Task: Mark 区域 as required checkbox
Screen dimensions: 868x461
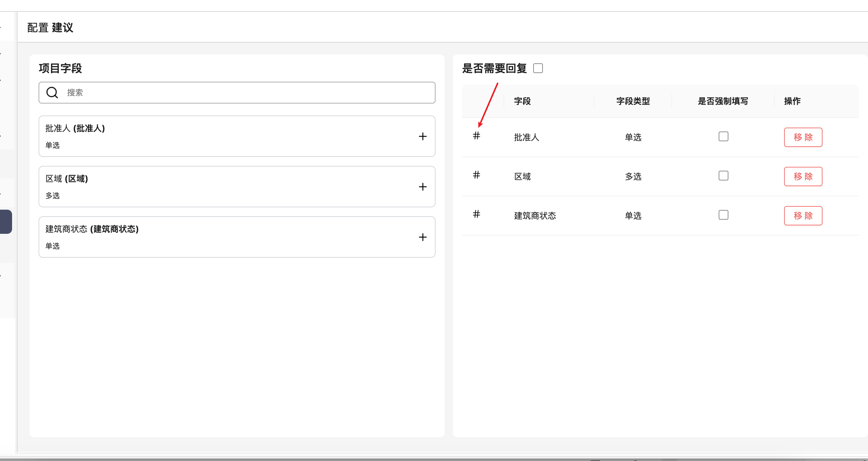Action: [x=723, y=176]
